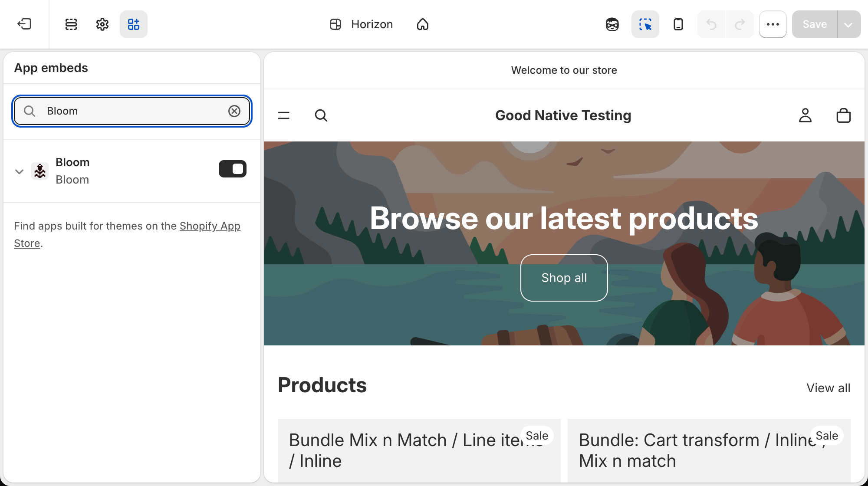Click Browse our latest products heading
The height and width of the screenshot is (486, 868).
pyautogui.click(x=564, y=218)
